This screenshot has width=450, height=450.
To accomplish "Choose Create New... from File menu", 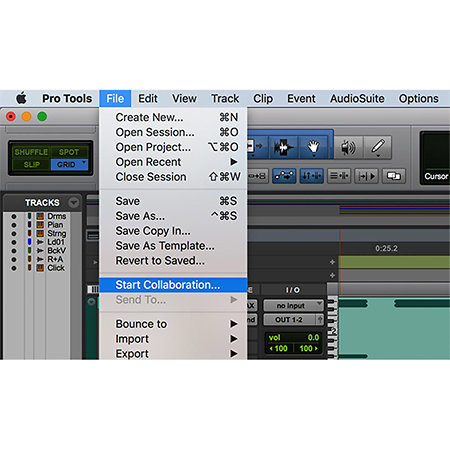I will point(173,117).
